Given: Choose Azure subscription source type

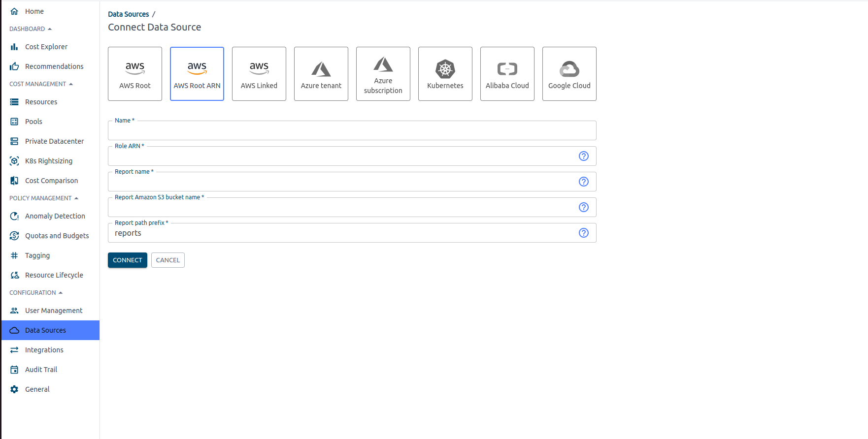Looking at the screenshot, I should [x=383, y=74].
